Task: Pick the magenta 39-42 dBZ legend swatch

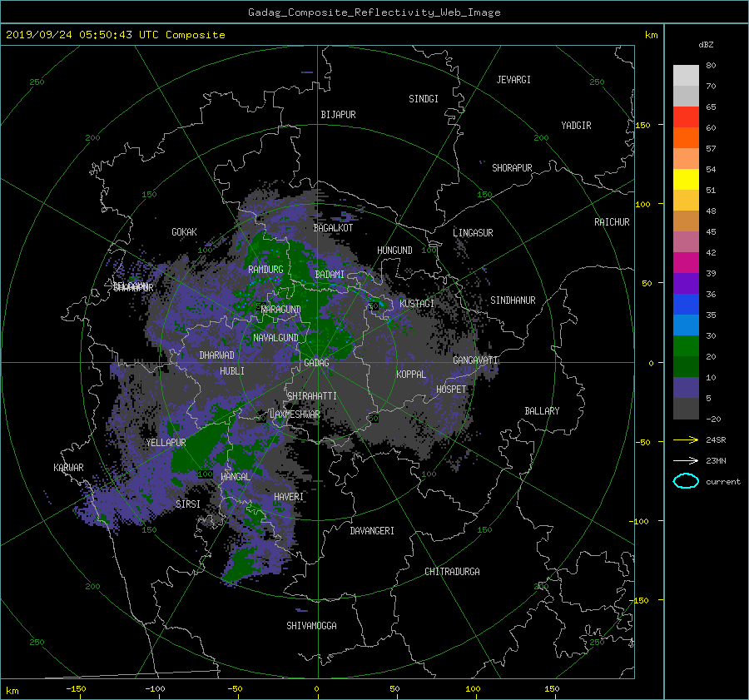Action: [x=686, y=262]
